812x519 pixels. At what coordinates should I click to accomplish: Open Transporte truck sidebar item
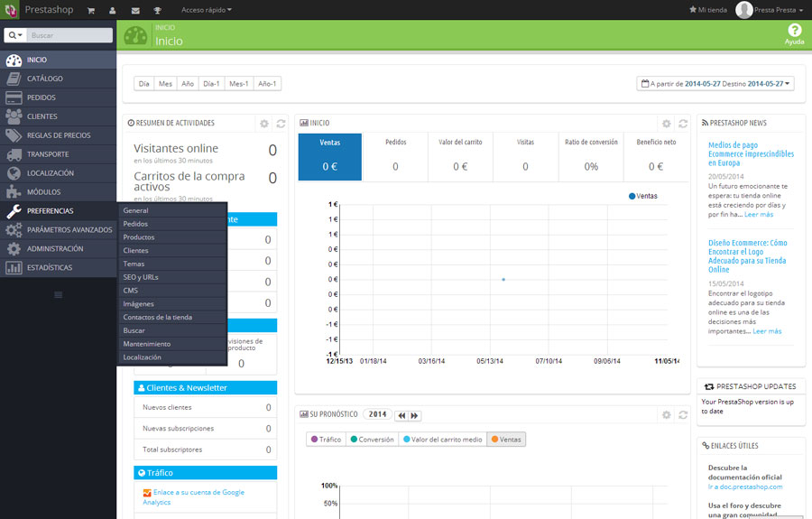(x=58, y=154)
